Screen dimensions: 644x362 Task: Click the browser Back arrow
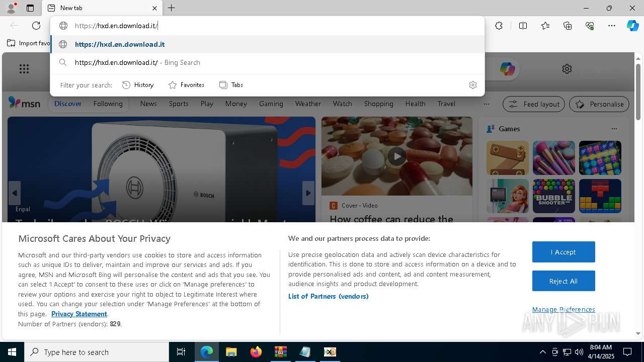click(x=14, y=26)
